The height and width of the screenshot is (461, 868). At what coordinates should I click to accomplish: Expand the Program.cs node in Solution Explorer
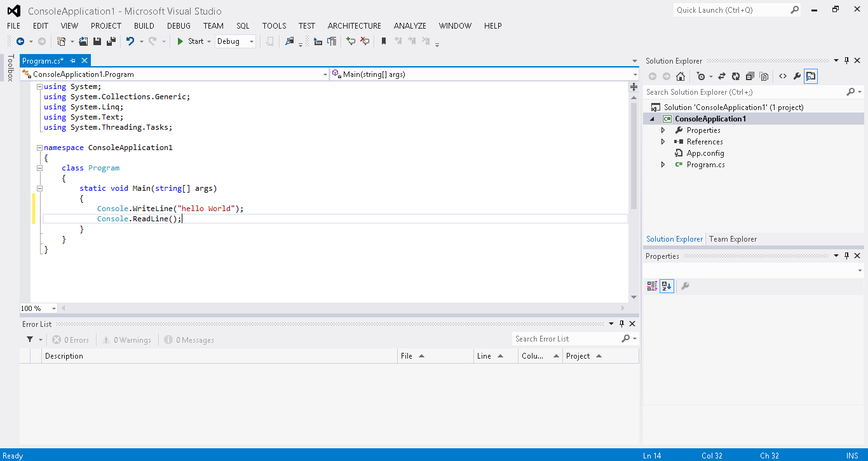(663, 164)
